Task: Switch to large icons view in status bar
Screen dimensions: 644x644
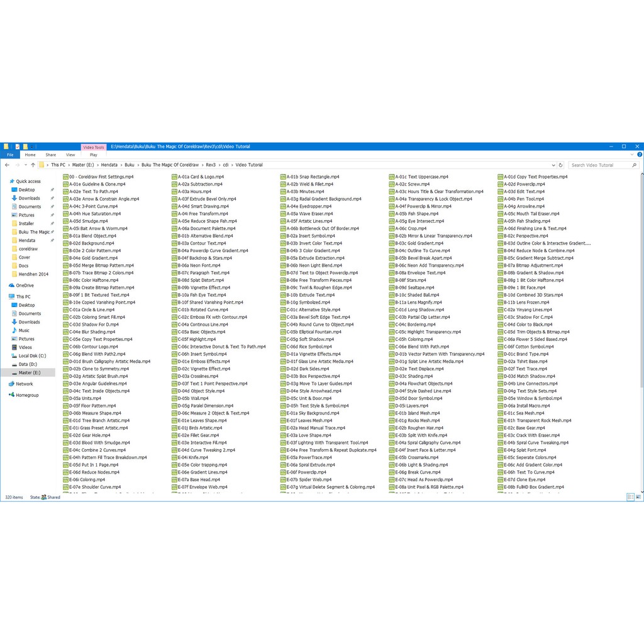Action: point(637,497)
